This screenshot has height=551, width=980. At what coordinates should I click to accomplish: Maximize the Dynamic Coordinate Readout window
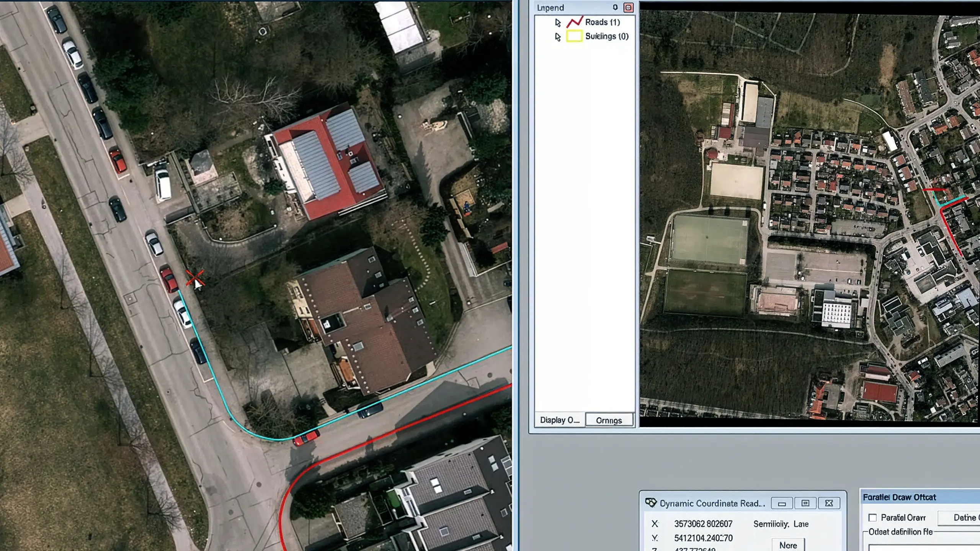[805, 503]
